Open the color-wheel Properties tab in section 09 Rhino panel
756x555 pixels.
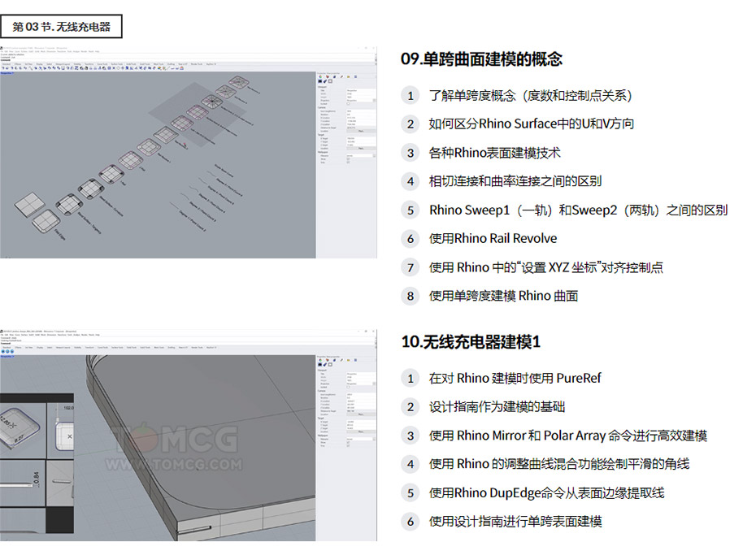click(320, 76)
